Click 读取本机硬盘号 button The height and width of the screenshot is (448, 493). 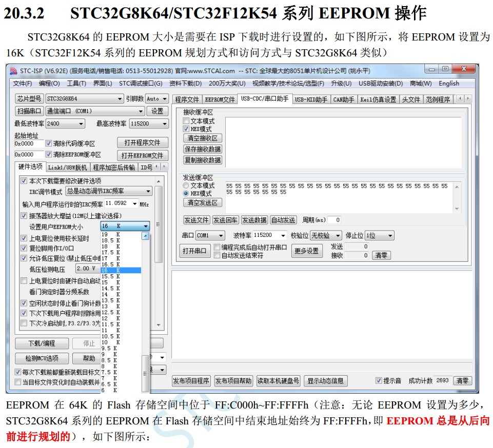278,381
